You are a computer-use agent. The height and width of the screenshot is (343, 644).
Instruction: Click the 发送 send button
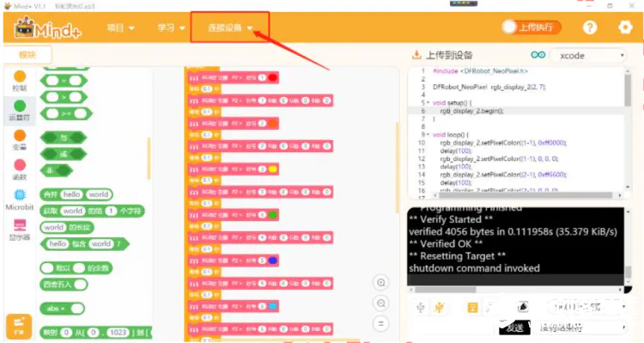click(515, 328)
